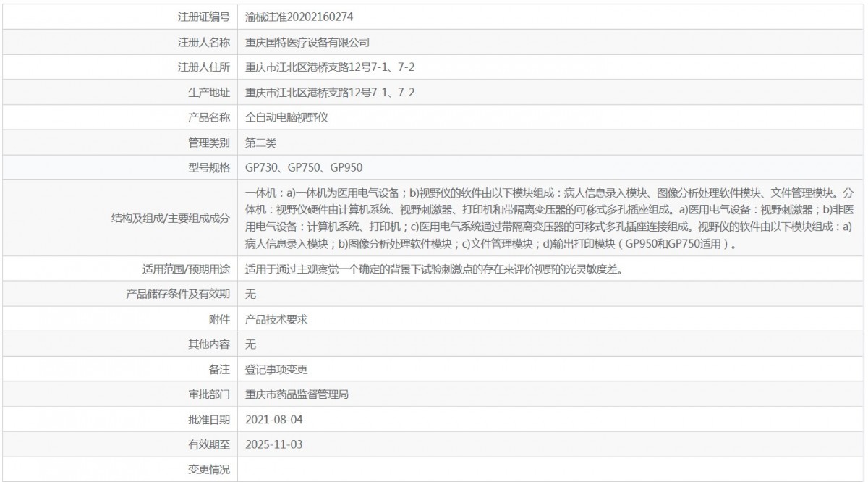Select the 注册人住所 label

pos(204,67)
